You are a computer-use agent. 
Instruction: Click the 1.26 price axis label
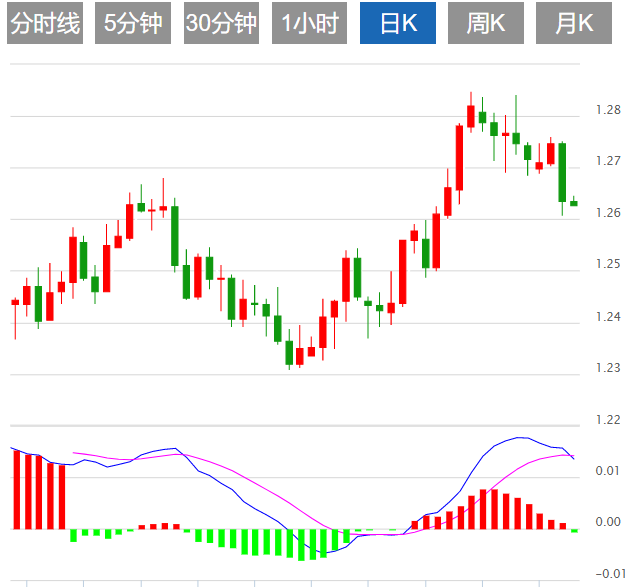click(x=608, y=213)
